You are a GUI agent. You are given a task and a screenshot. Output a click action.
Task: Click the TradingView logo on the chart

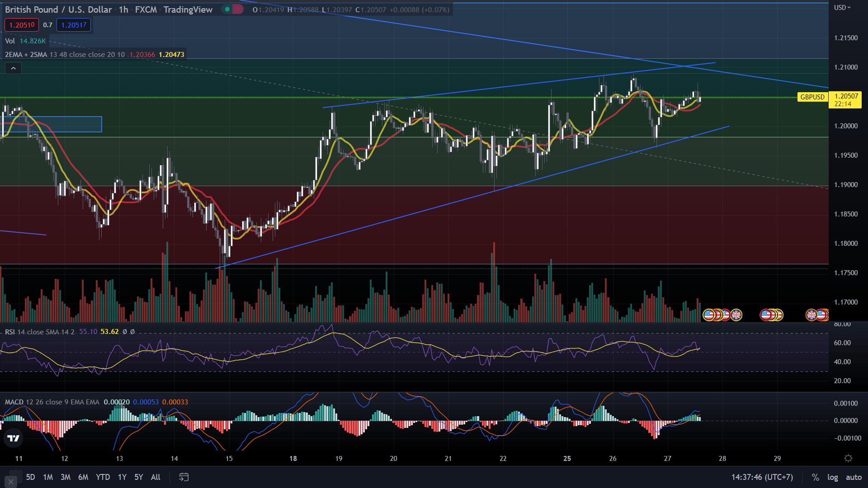click(13, 438)
